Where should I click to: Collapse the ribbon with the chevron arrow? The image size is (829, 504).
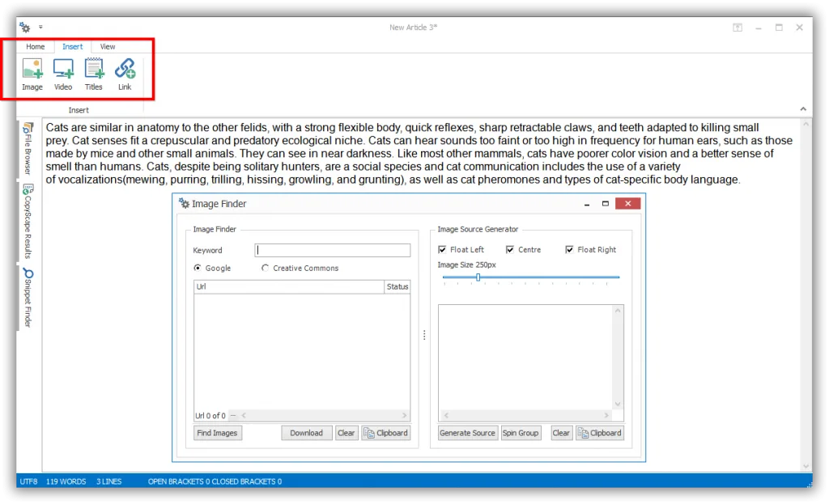(803, 109)
